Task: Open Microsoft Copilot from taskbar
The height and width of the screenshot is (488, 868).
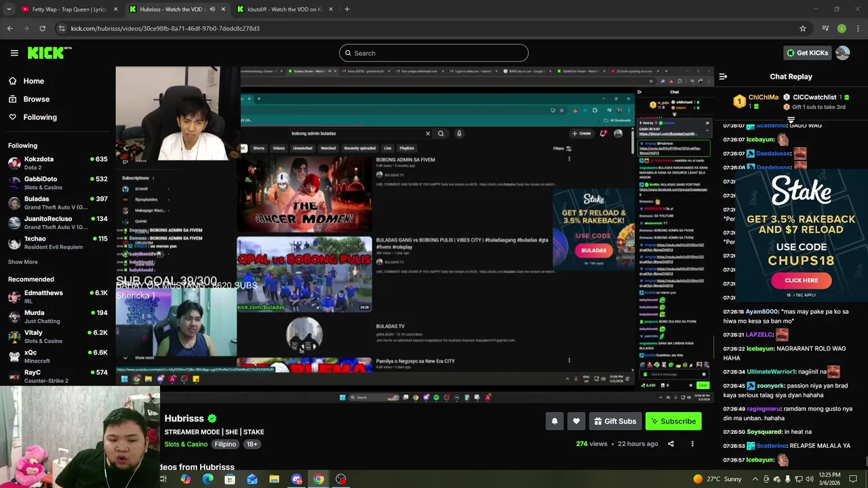Action: (186, 479)
